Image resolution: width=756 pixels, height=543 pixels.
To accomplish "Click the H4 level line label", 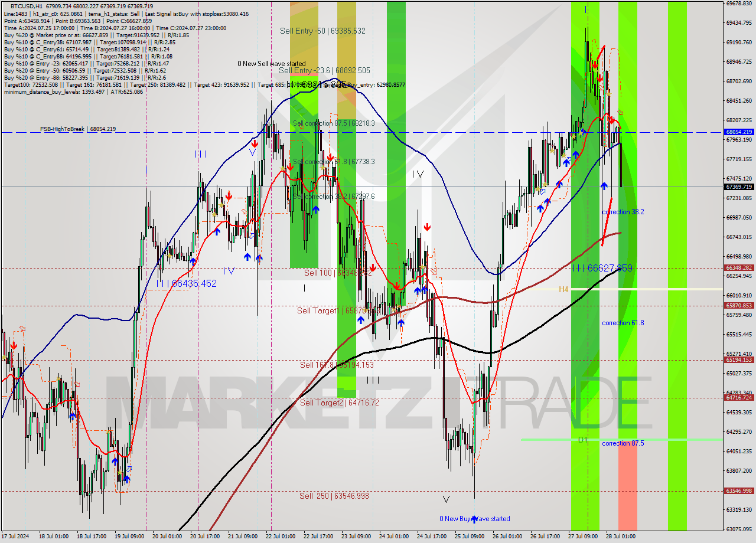I will (x=563, y=289).
